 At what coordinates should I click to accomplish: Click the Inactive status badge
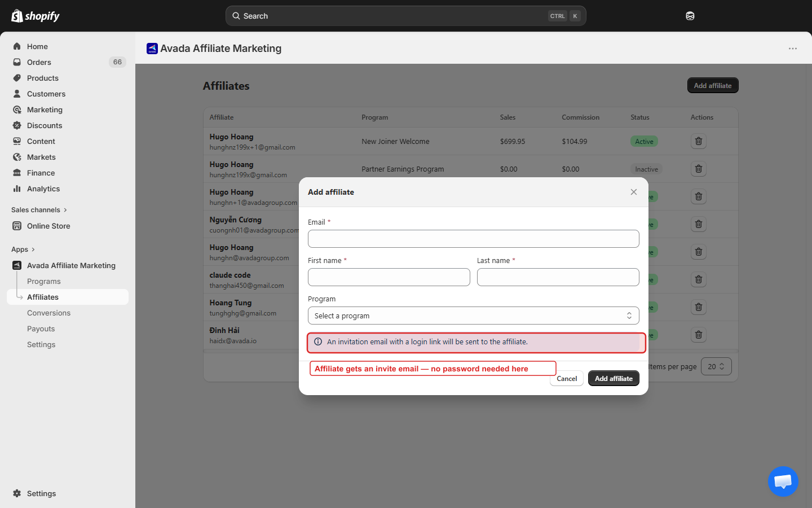(646, 169)
